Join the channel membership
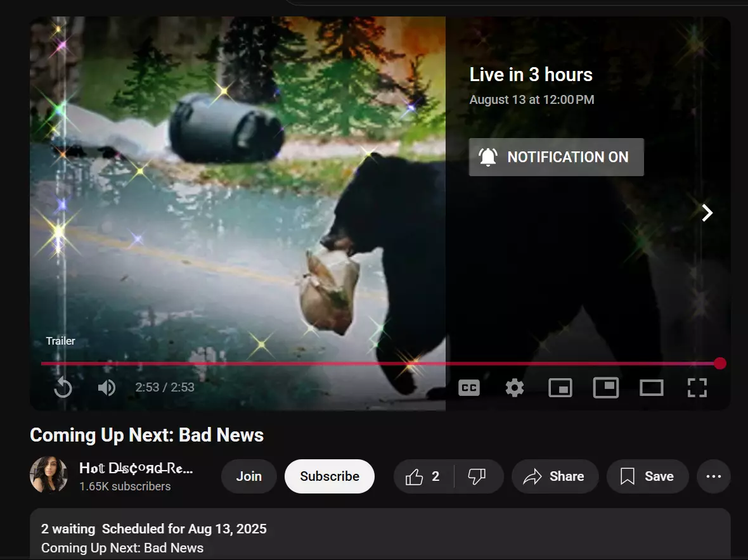748x560 pixels. pos(248,476)
